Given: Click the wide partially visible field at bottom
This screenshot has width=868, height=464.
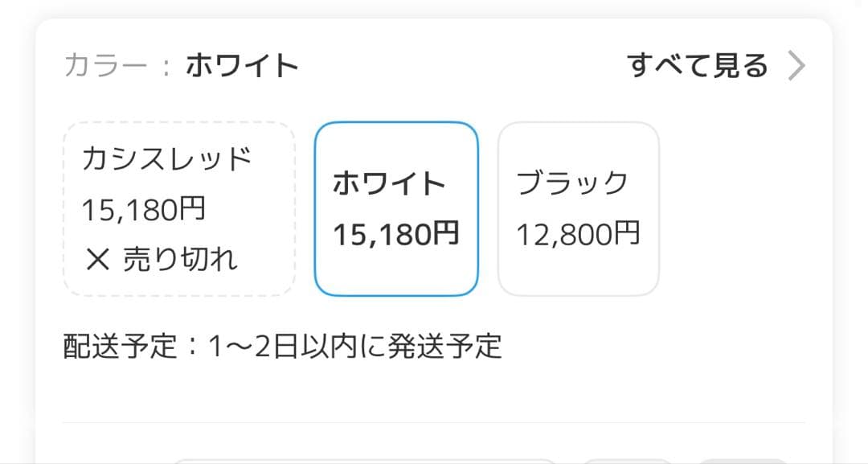Looking at the screenshot, I should pyautogui.click(x=366, y=461).
